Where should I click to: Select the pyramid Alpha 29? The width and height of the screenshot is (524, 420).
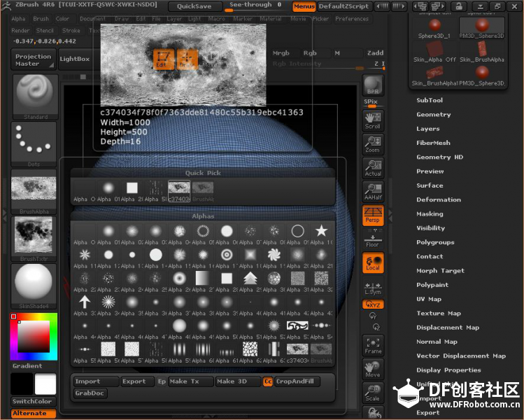pyautogui.click(x=250, y=281)
